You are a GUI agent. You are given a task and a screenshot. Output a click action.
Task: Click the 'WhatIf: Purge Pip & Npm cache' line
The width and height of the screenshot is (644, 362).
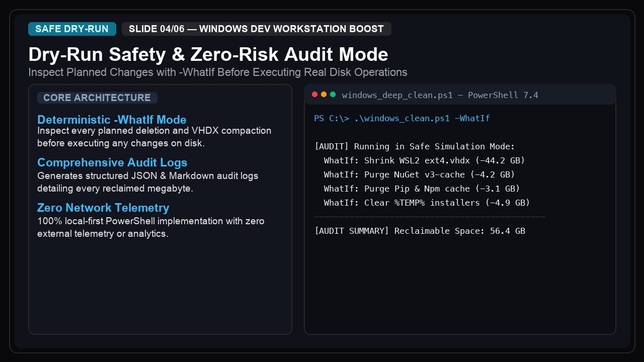[x=422, y=189]
